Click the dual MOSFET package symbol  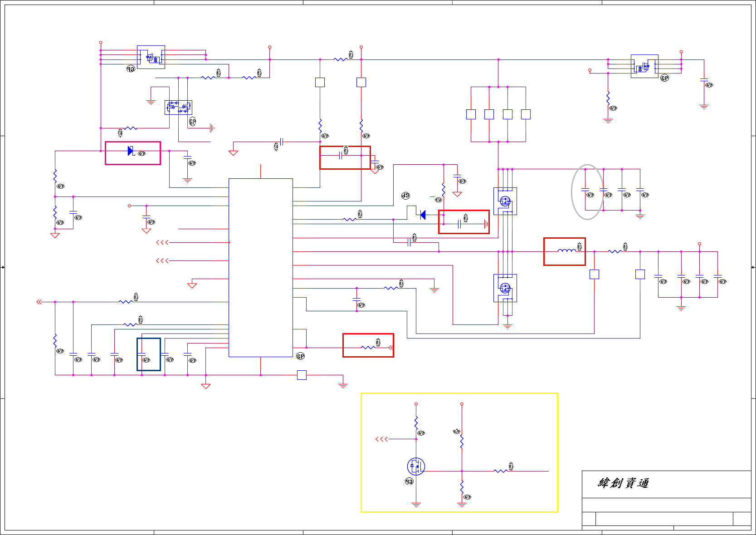click(178, 108)
